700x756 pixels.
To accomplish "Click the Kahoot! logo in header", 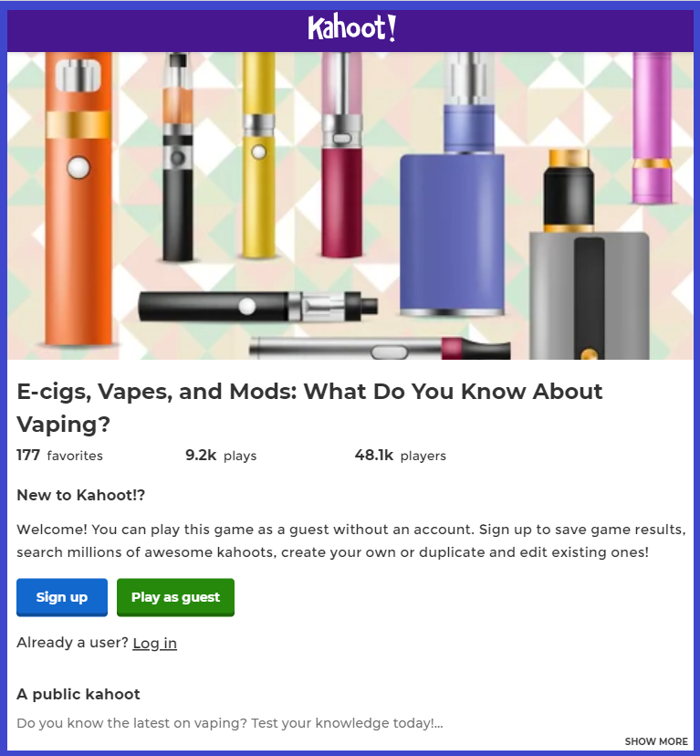I will pos(352,28).
